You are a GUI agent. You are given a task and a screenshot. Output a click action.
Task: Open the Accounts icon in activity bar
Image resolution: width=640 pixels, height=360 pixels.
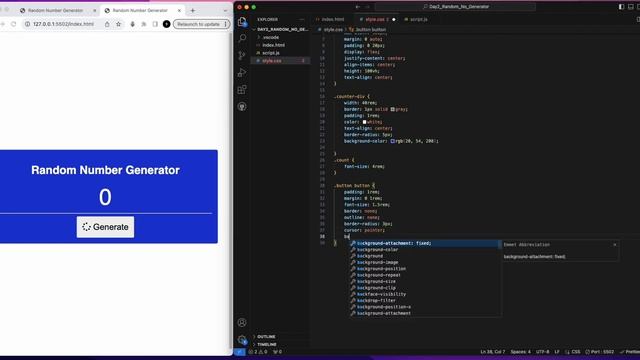click(x=242, y=322)
